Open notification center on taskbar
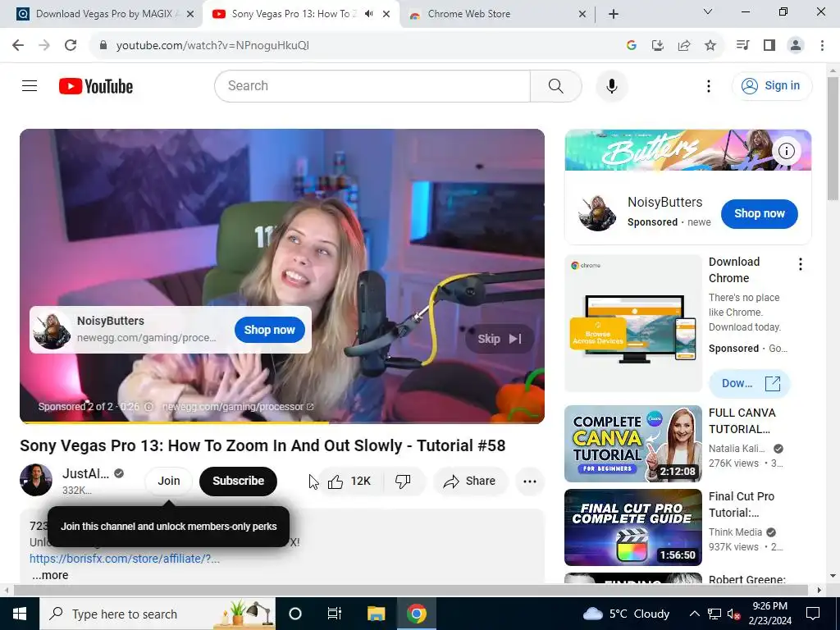 pos(813,614)
